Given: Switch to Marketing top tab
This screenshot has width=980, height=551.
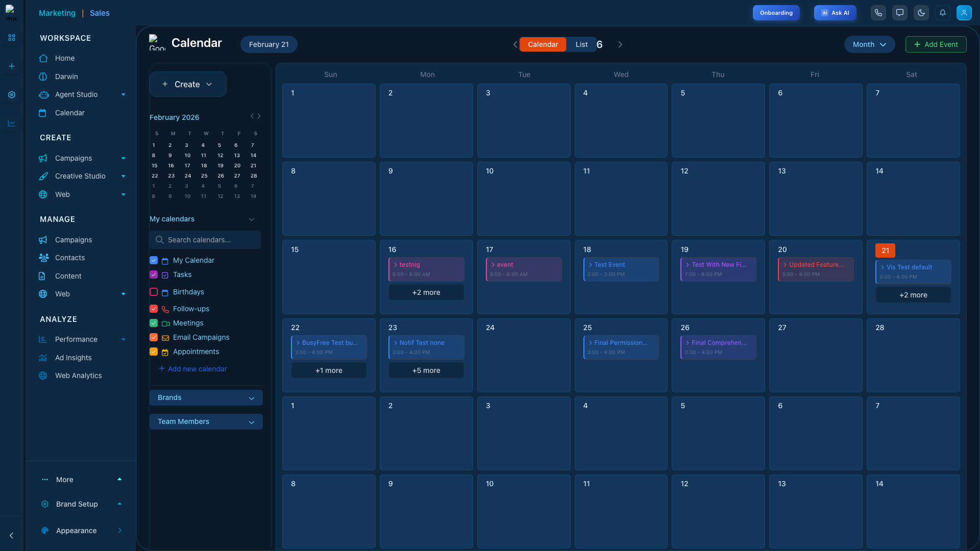Looking at the screenshot, I should [57, 13].
